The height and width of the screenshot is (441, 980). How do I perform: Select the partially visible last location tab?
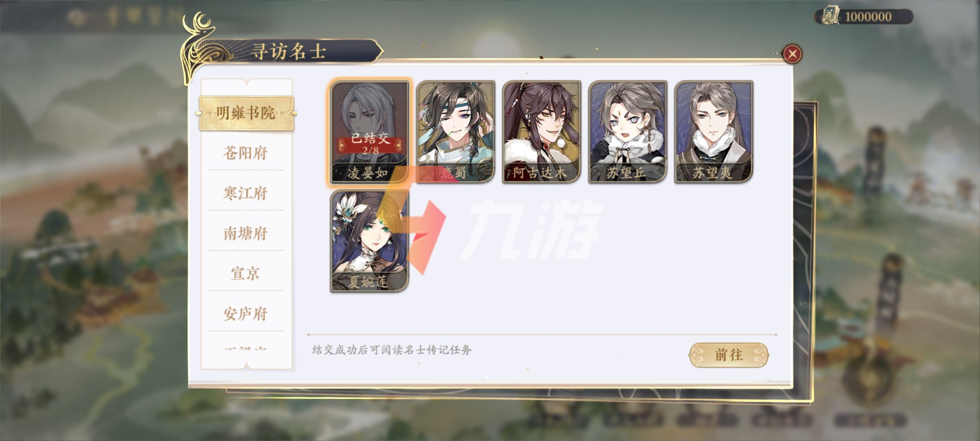pos(245,350)
